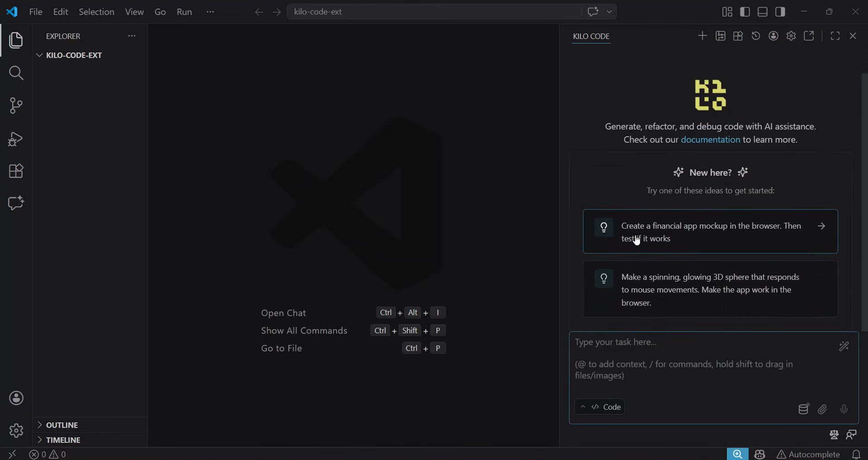
Task: Open the Kilo Code marketplace icon
Action: coord(738,36)
